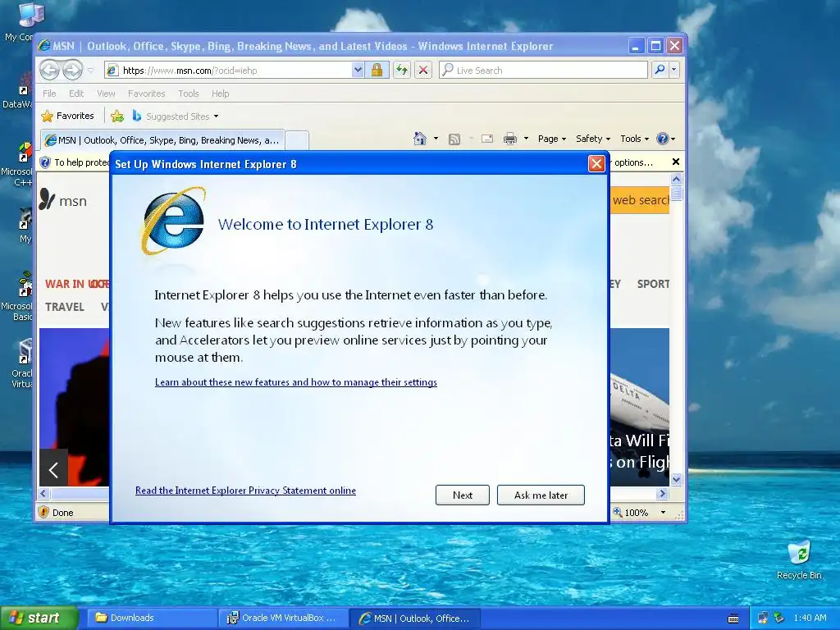This screenshot has height=630, width=840.
Task: Click the Back arrow in Internet Explorer
Action: click(x=49, y=71)
